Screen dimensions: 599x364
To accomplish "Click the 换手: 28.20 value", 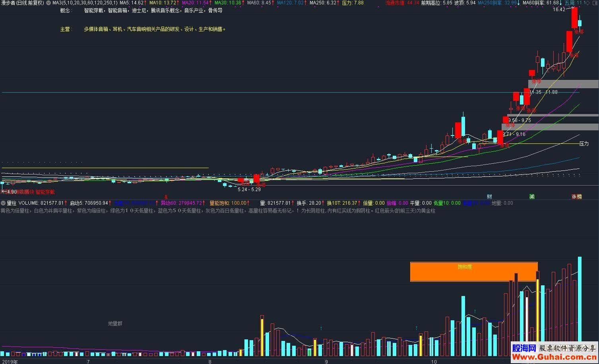I will [309, 203].
